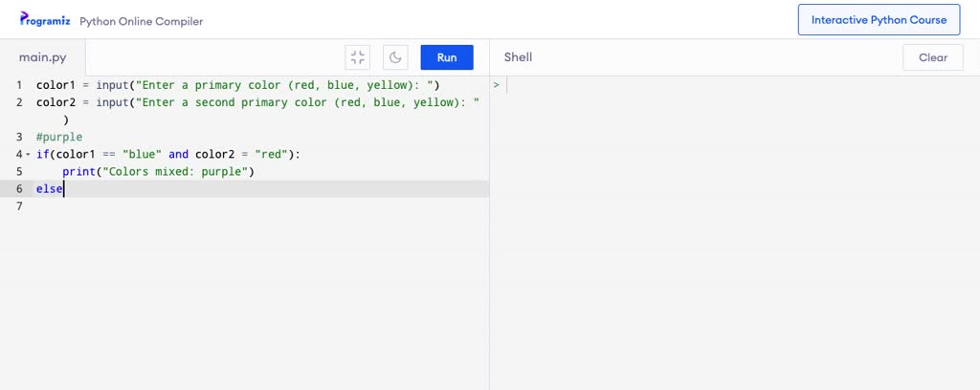Click the Programiz logo
This screenshot has height=390, width=980.
coord(44,19)
